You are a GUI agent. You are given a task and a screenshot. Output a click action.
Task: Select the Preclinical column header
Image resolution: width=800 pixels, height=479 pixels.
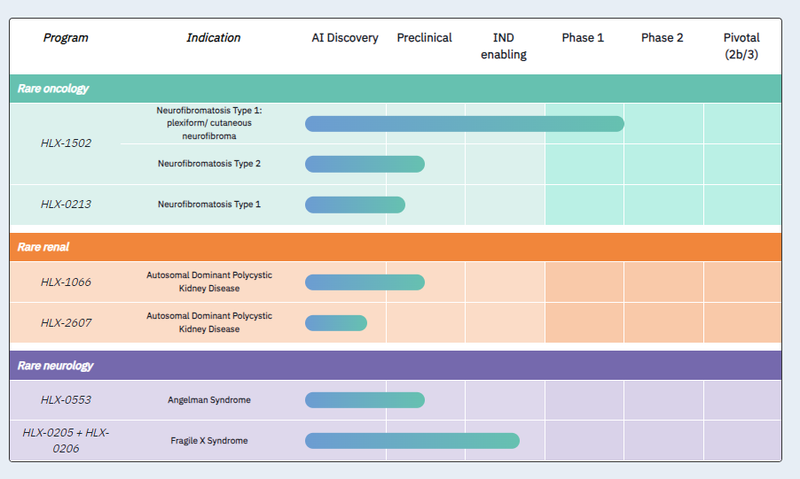[x=424, y=38]
